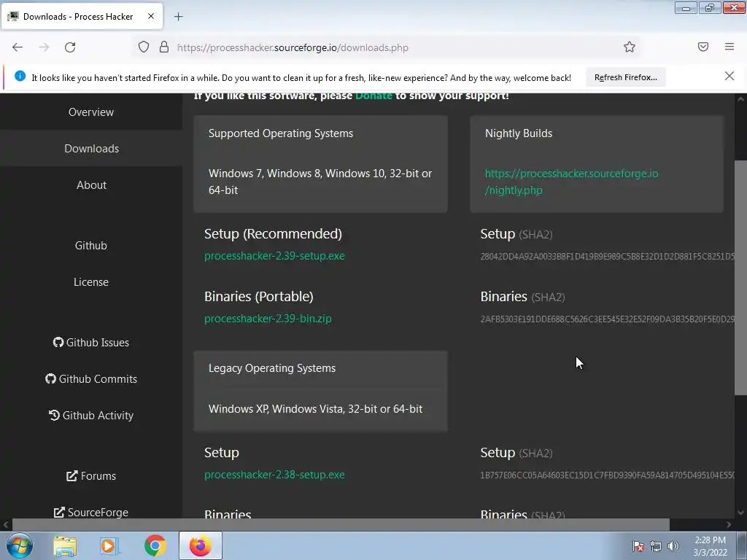Click the Nightly Builds heading
The height and width of the screenshot is (560, 747).
pos(519,133)
